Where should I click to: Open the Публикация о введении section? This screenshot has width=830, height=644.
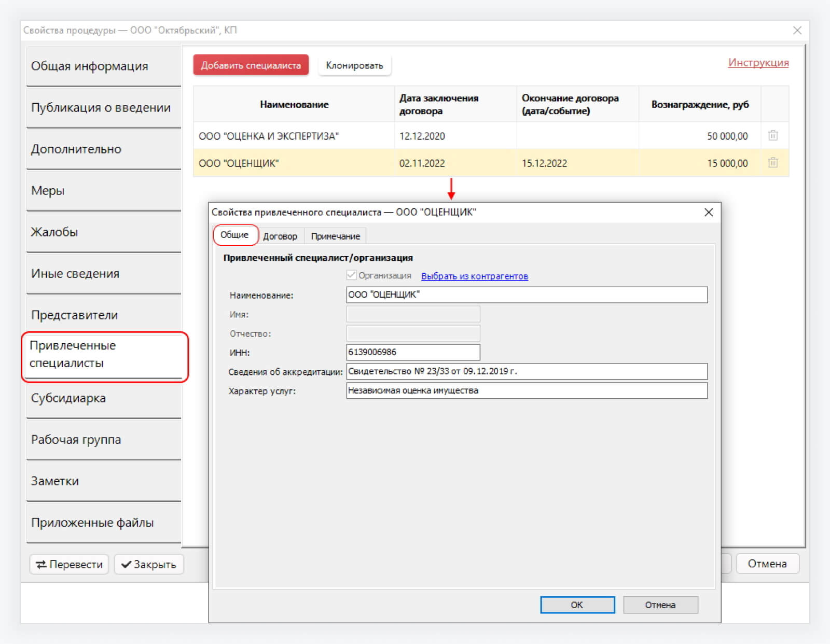[x=104, y=108]
